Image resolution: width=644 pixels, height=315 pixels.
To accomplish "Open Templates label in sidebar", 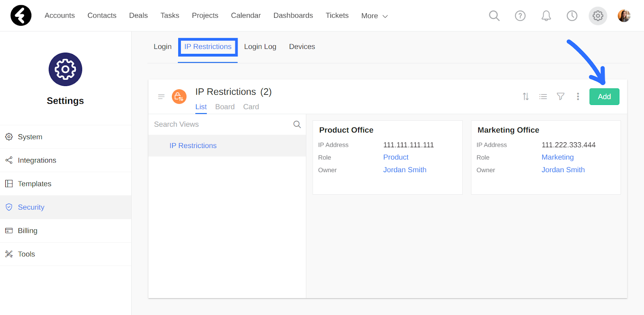I will [35, 183].
